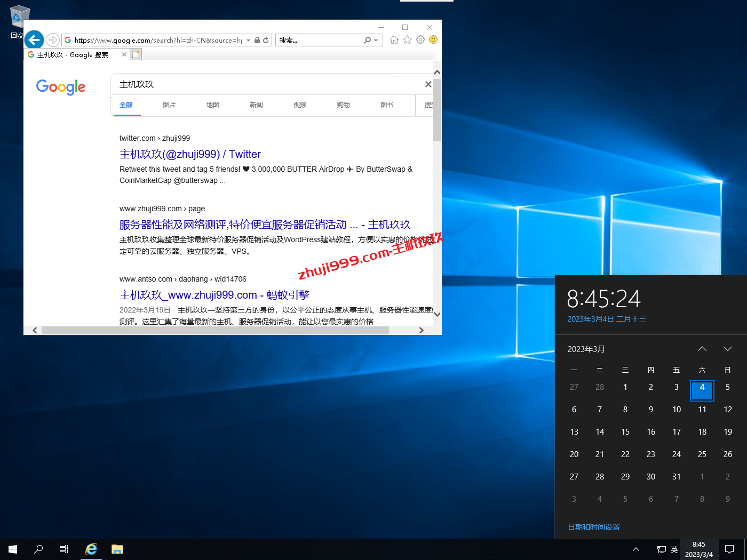
Task: Click the horizontal scrollbar right arrow
Action: 421,330
